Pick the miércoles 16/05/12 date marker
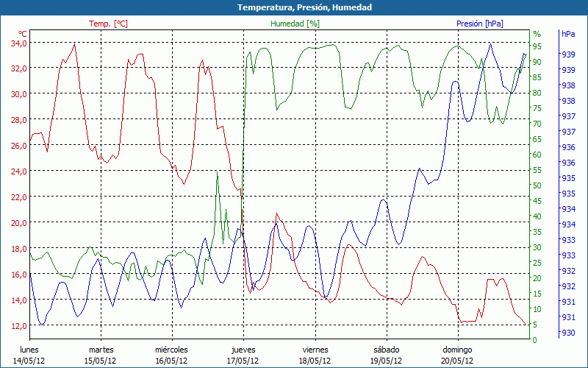Viewport: 588px width, 368px height. point(171,355)
